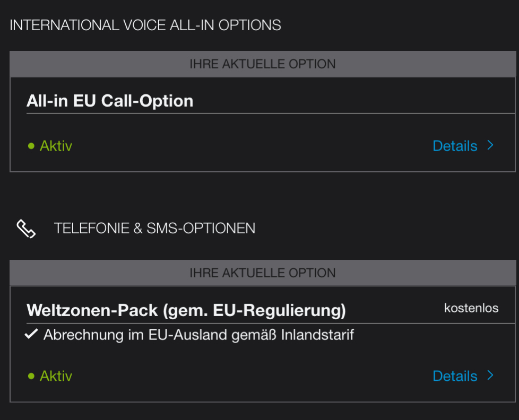Select the Weltzonen-Pack (gem. EU-Regulierung) title
This screenshot has width=519, height=420.
[x=186, y=311]
